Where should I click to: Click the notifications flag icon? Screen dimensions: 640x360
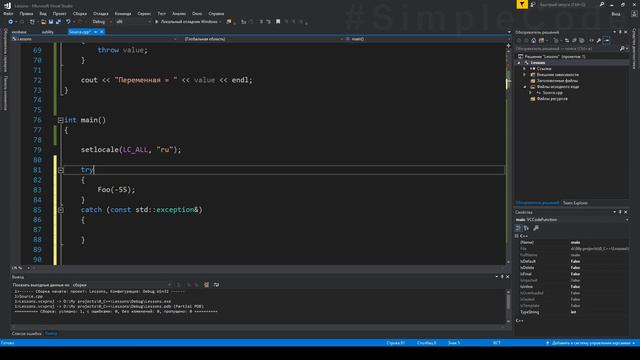coord(522,4)
